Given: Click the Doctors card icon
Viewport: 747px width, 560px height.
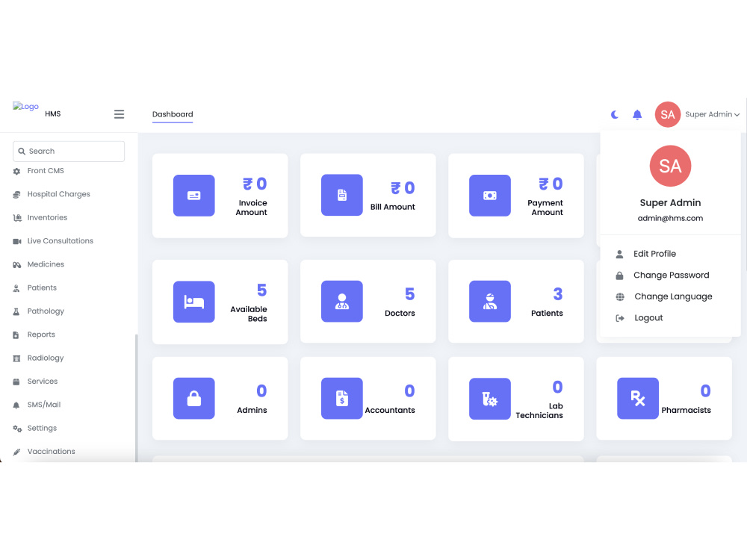Looking at the screenshot, I should pos(342,301).
